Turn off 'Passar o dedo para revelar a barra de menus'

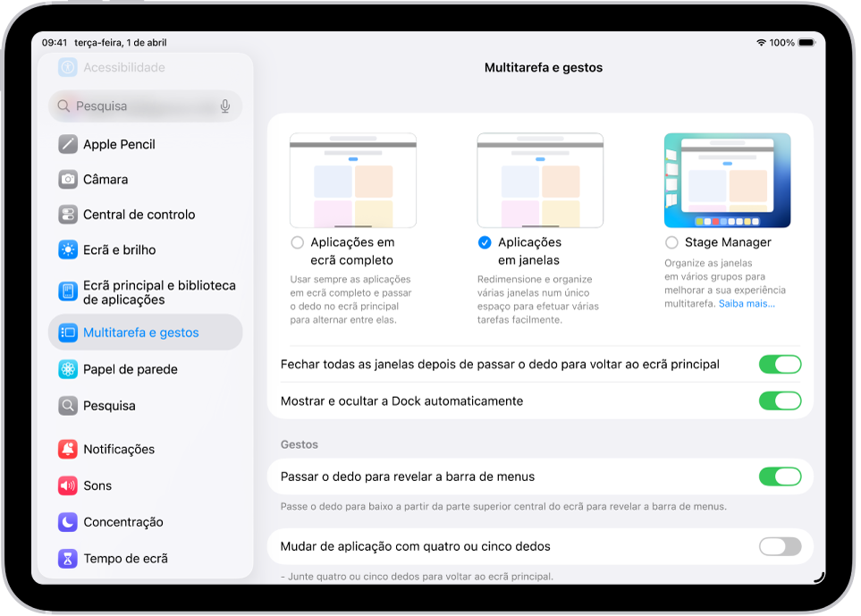[x=780, y=476]
